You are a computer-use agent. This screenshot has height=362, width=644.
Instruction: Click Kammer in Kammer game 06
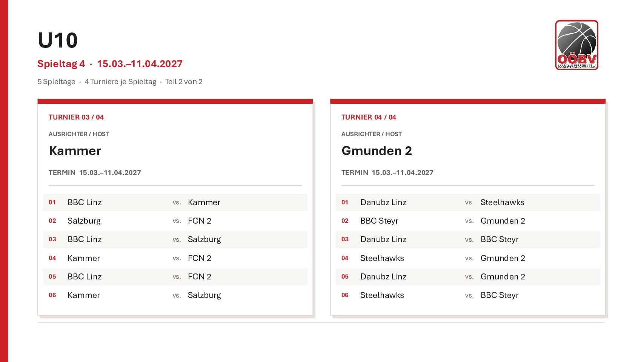[x=84, y=295]
